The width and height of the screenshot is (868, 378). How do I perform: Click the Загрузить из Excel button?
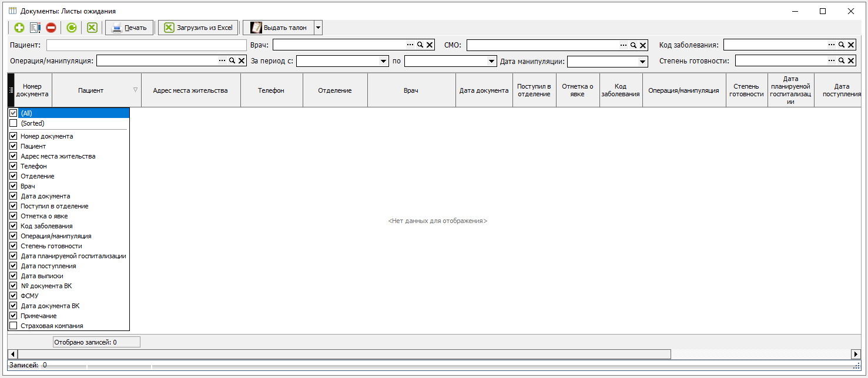tap(199, 28)
